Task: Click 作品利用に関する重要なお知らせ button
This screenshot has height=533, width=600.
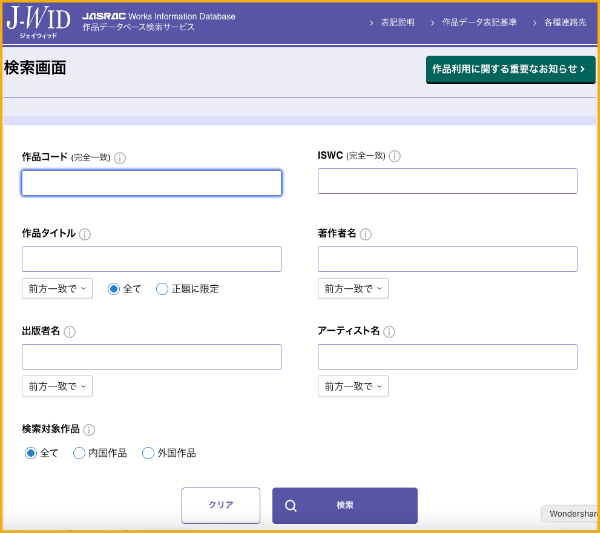Action: pos(511,70)
